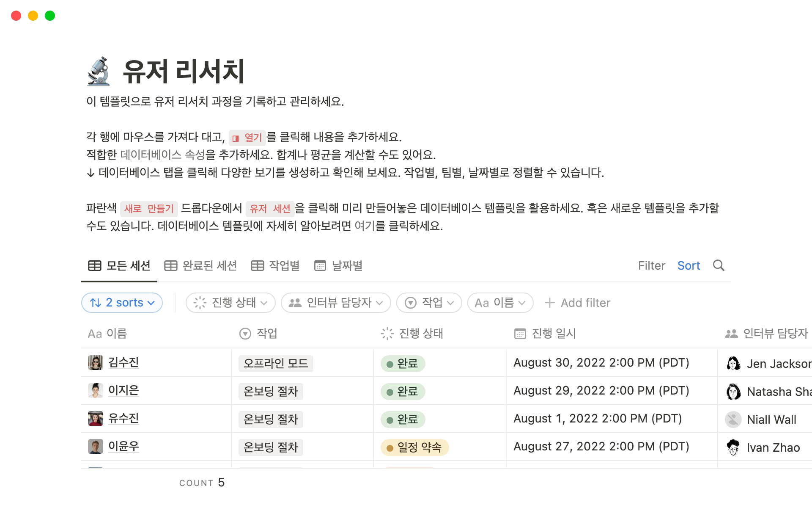The image size is (812, 508).
Task: Expand the 진행 상태 filter dropdown
Action: pyautogui.click(x=230, y=303)
